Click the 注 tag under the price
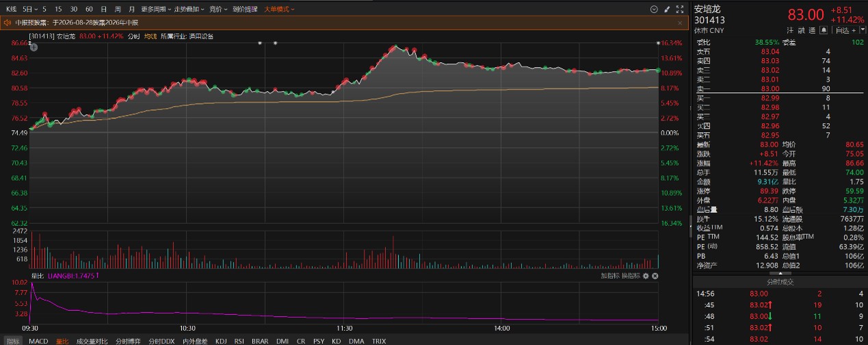The height and width of the screenshot is (345, 868). click(790, 30)
